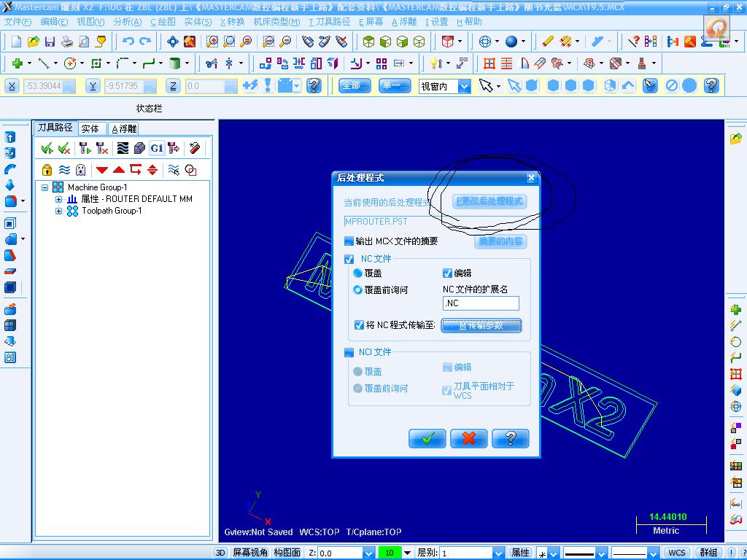Click the shaded blue sphere icon

click(511, 42)
